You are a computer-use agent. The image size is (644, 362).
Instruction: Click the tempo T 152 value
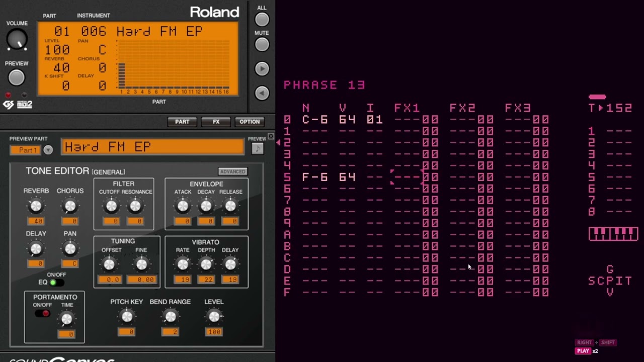pos(610,108)
